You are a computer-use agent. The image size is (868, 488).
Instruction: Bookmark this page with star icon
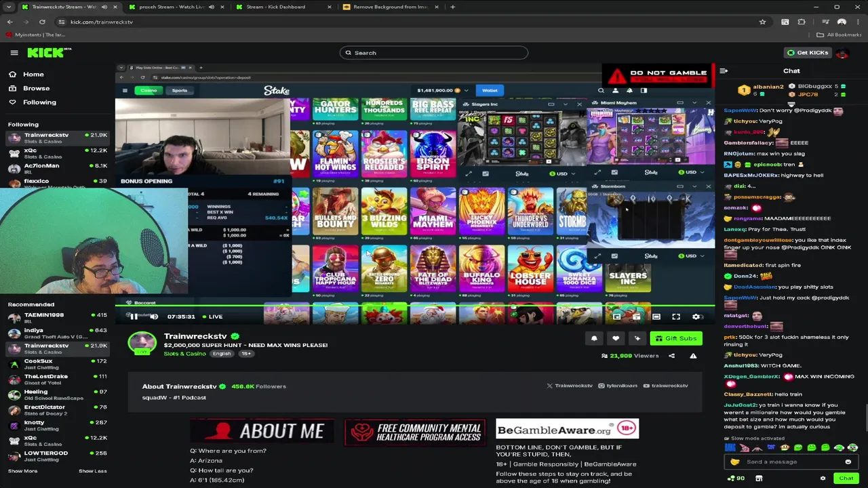[762, 22]
